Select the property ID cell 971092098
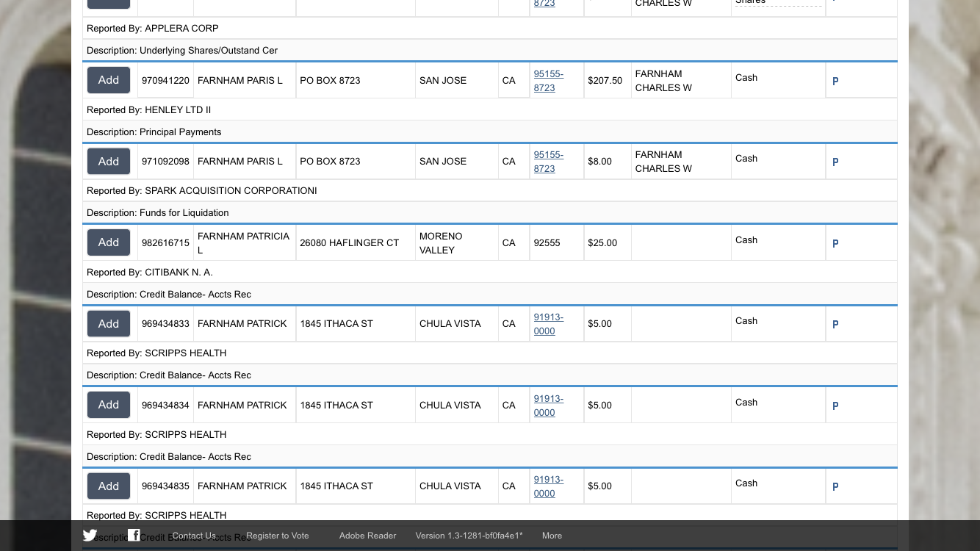Screen dimensions: 980x551 click(165, 162)
